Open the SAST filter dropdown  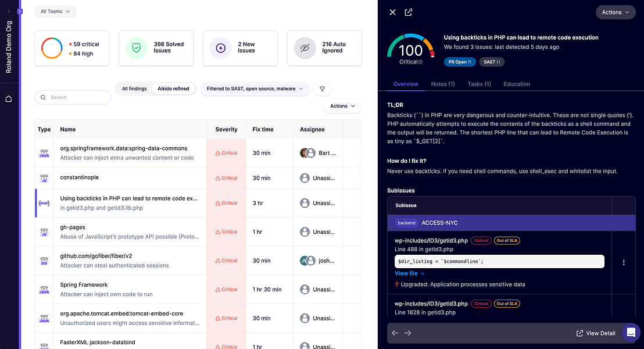click(x=255, y=89)
